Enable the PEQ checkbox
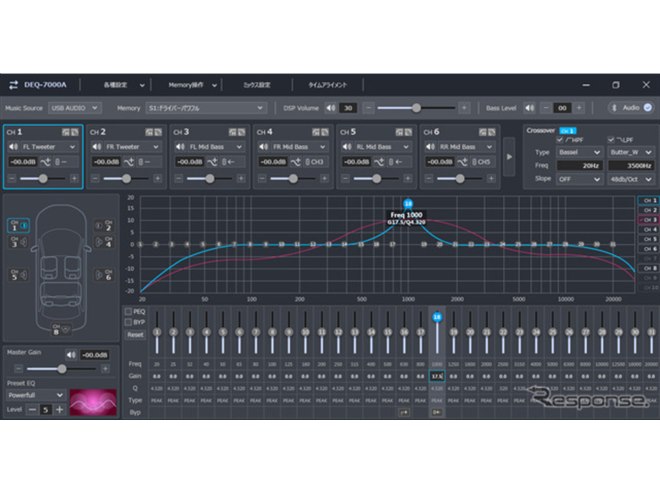The height and width of the screenshot is (495, 660). click(128, 311)
